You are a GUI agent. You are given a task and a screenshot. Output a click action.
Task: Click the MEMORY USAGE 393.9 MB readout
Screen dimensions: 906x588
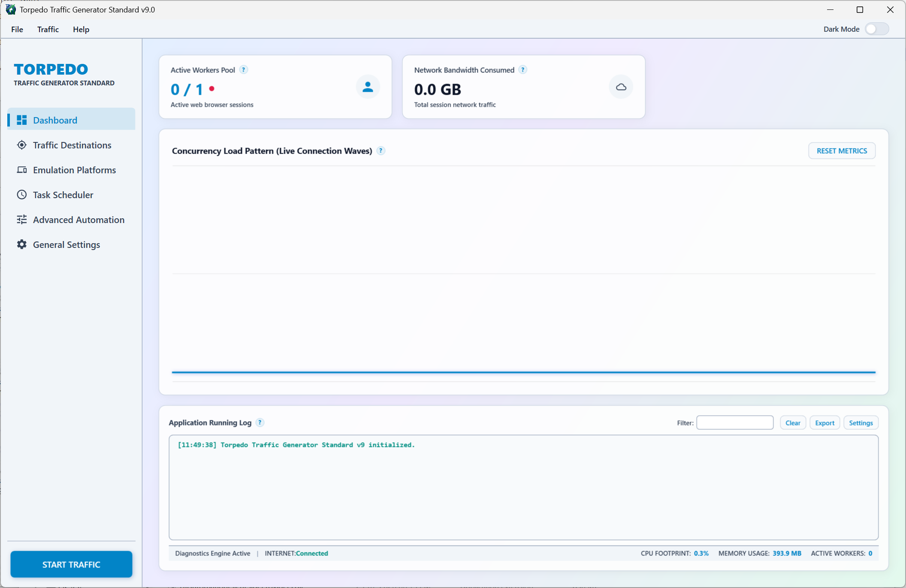tap(760, 553)
